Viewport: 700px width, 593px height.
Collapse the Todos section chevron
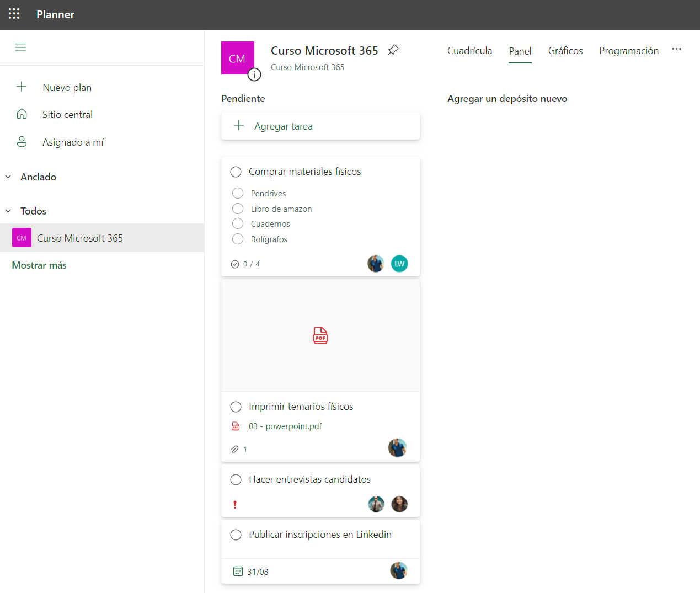pos(8,211)
